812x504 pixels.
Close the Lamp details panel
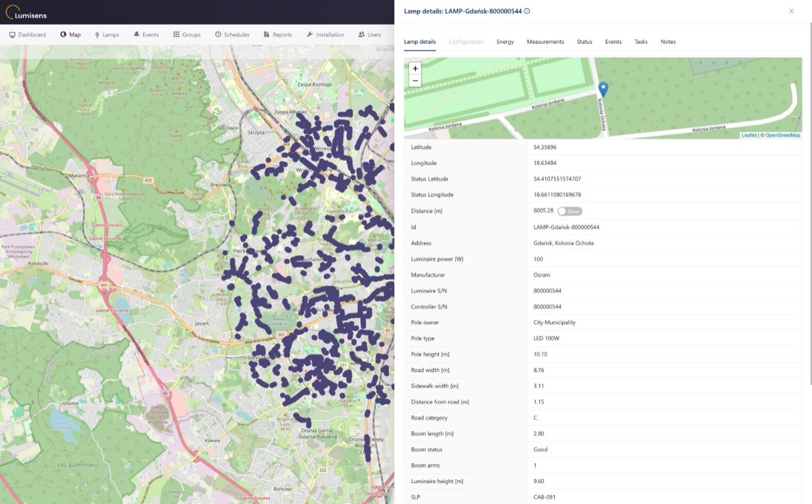792,12
